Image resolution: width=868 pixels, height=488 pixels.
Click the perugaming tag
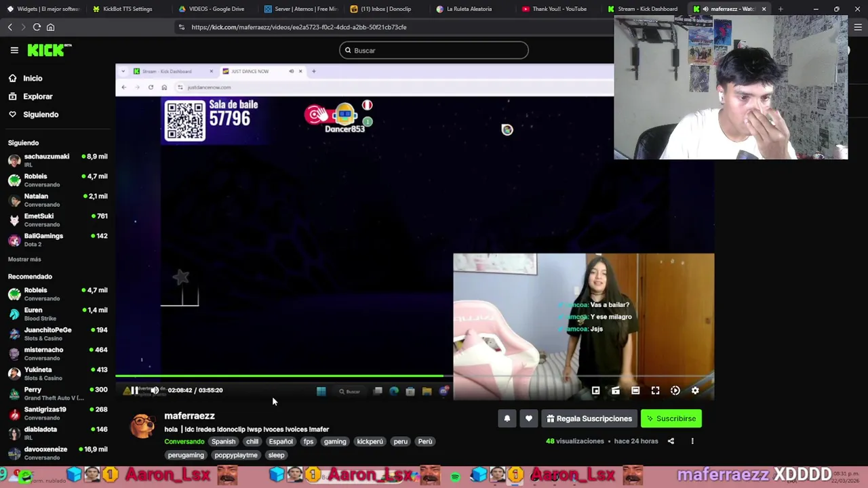[x=186, y=455]
